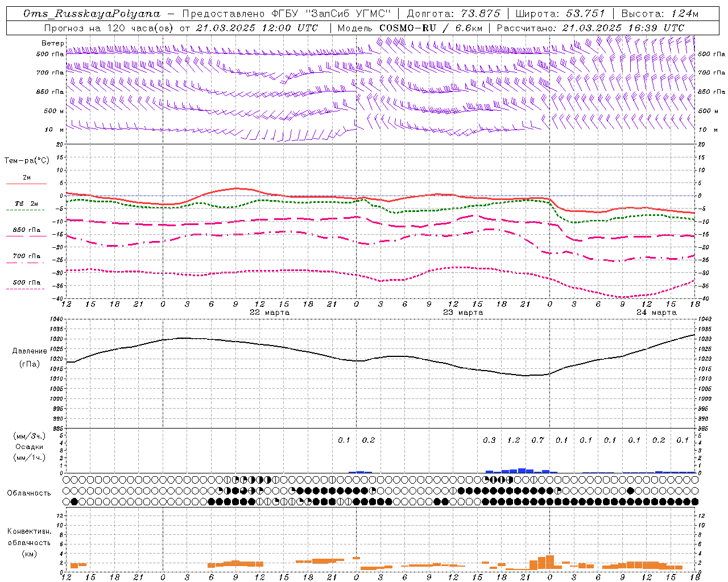Click the Осадки panel label

(x=29, y=447)
